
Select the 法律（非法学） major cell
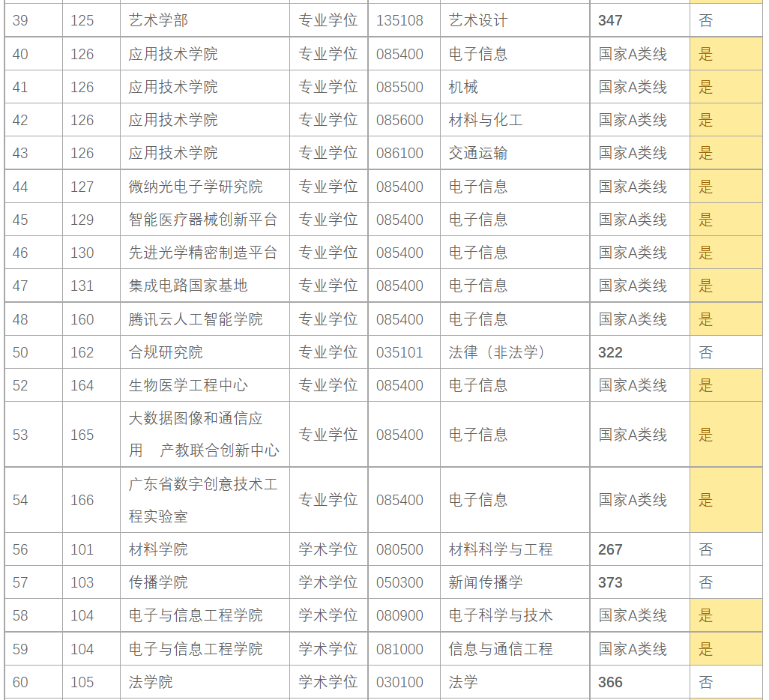(x=498, y=352)
